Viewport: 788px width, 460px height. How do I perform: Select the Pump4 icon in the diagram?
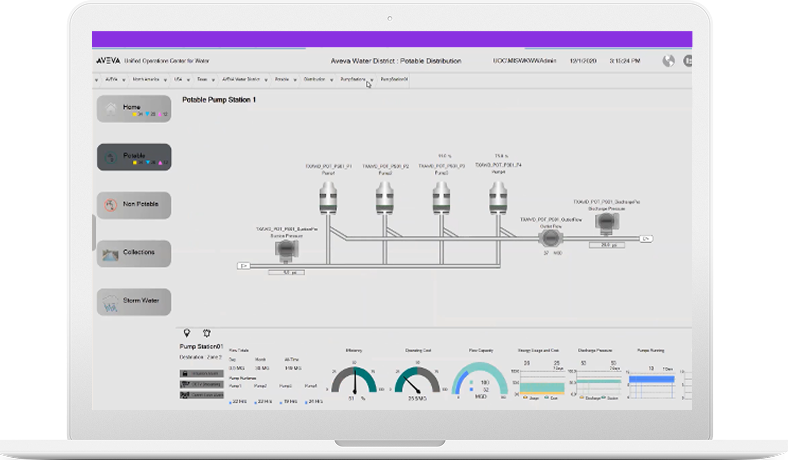coord(498,198)
